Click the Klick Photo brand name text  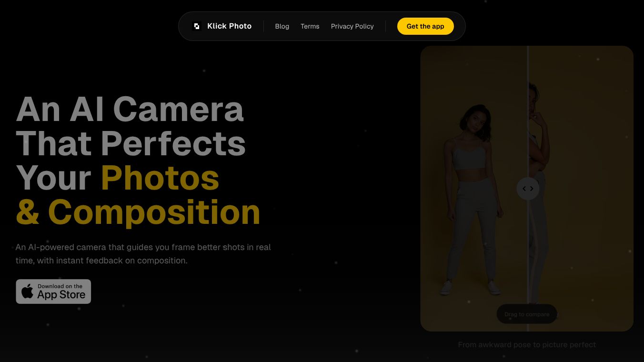pos(229,26)
